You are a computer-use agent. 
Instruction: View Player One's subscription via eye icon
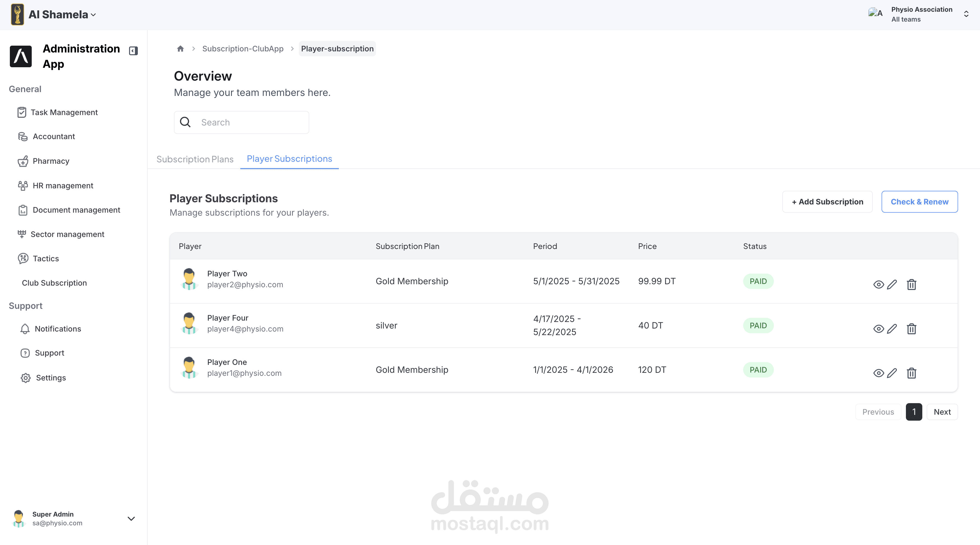(878, 373)
